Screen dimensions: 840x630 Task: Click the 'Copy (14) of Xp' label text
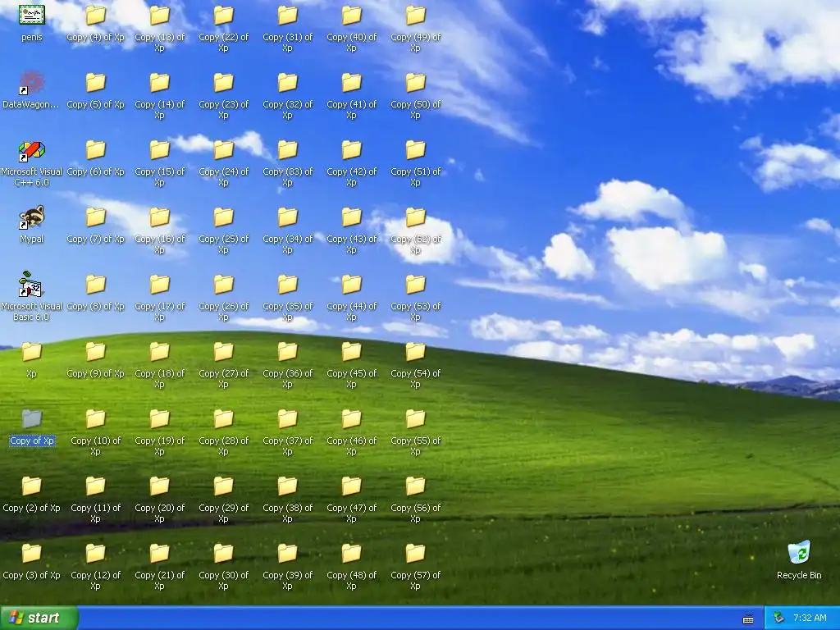pos(160,110)
